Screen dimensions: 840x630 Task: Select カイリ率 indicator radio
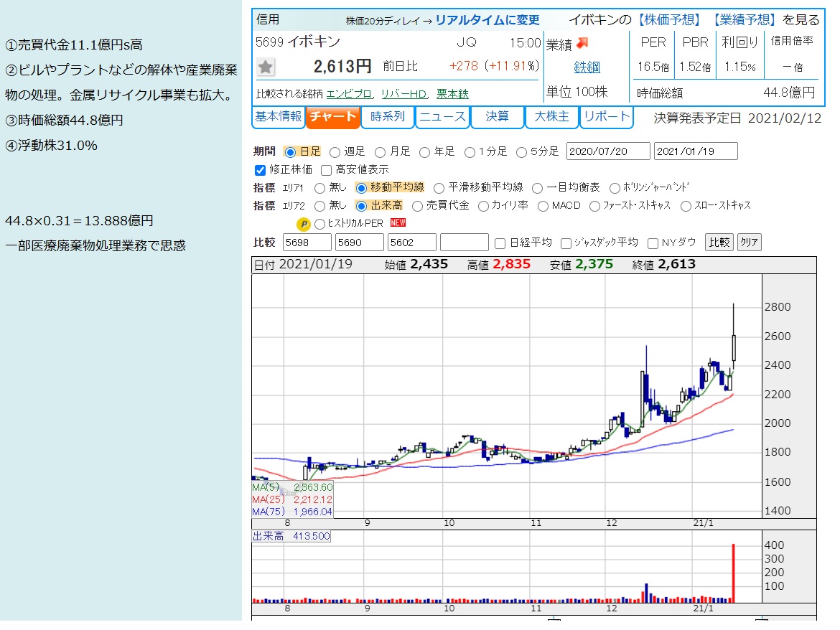pos(483,206)
